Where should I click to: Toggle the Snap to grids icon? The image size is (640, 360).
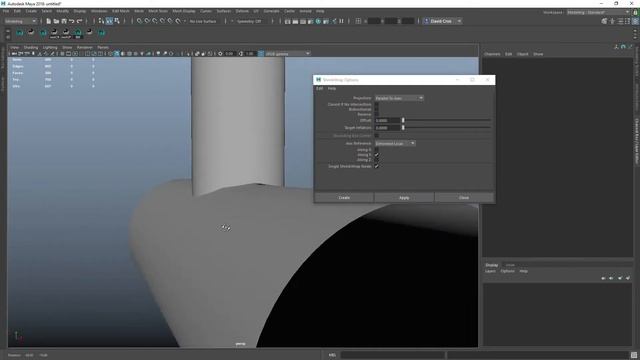click(139, 21)
